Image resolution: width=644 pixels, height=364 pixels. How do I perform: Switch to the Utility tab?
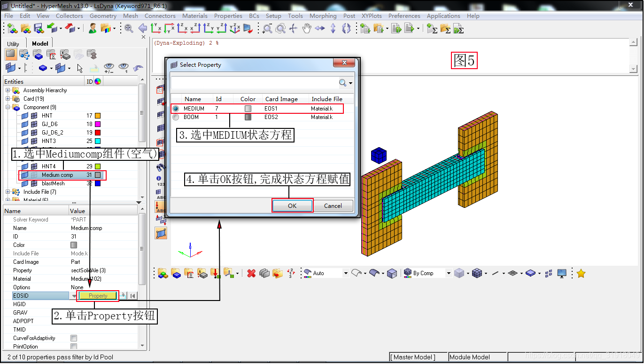tap(13, 44)
